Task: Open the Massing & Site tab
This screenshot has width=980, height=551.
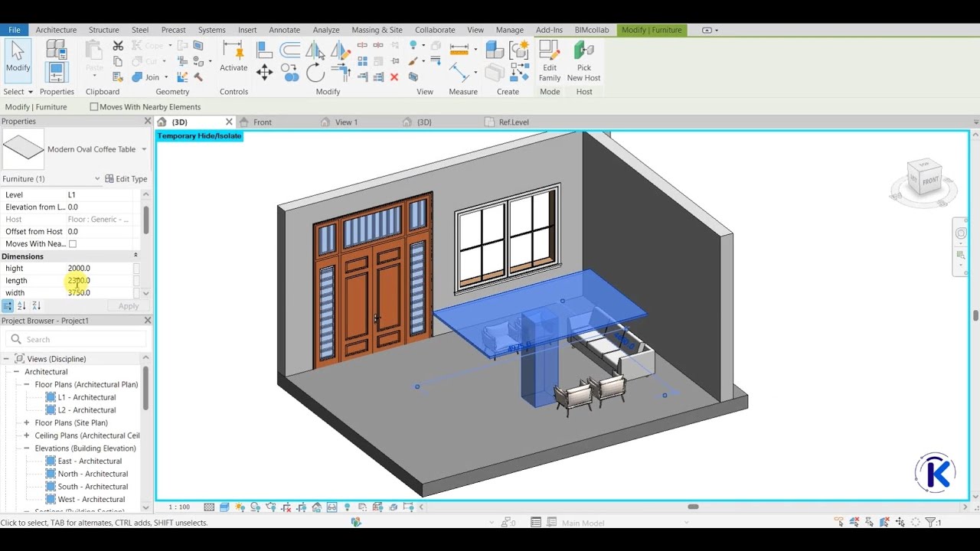Action: pos(377,30)
